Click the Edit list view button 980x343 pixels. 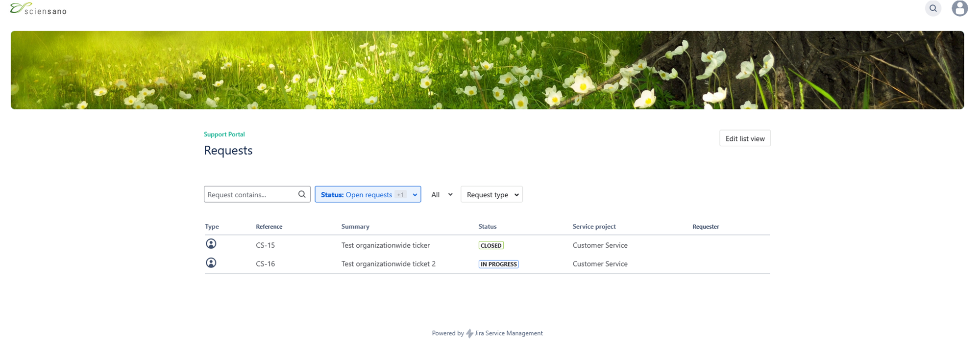click(744, 138)
